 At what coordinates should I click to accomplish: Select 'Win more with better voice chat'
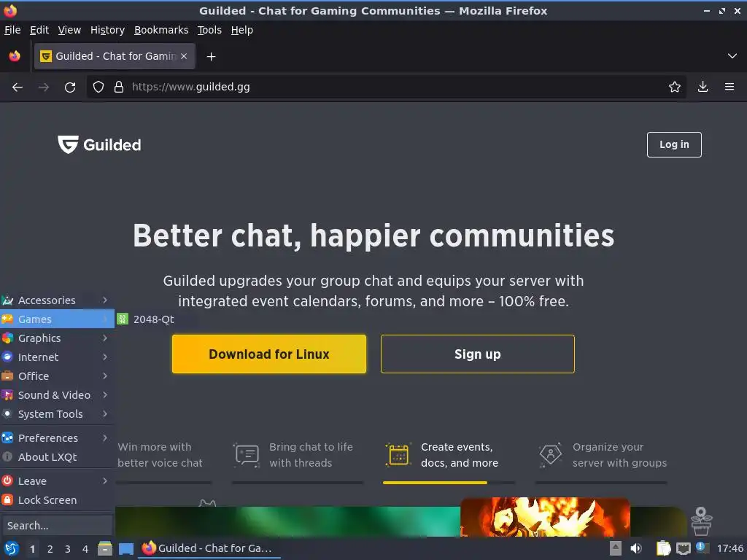click(160, 455)
